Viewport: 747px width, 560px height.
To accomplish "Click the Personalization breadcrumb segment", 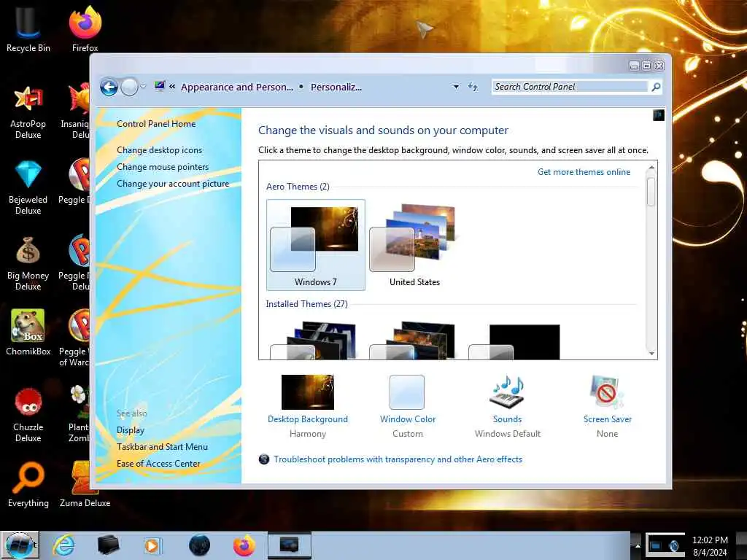I will pyautogui.click(x=336, y=87).
